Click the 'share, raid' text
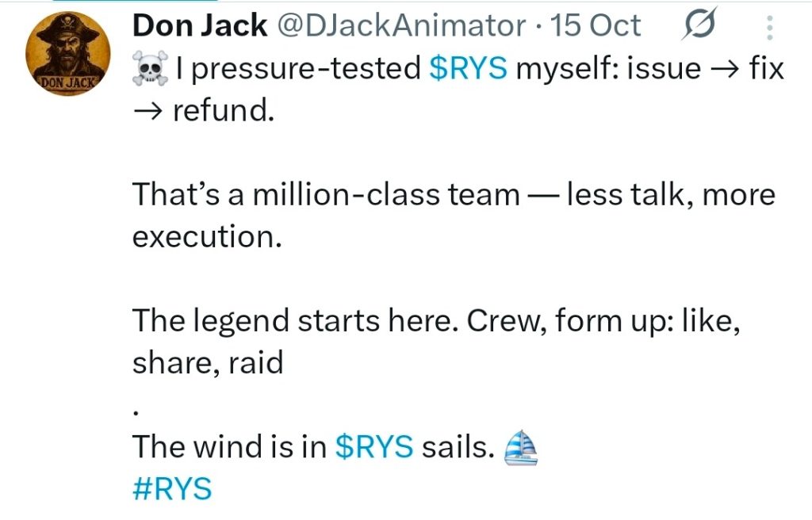Screen dimensions: 812x520 tap(208, 363)
